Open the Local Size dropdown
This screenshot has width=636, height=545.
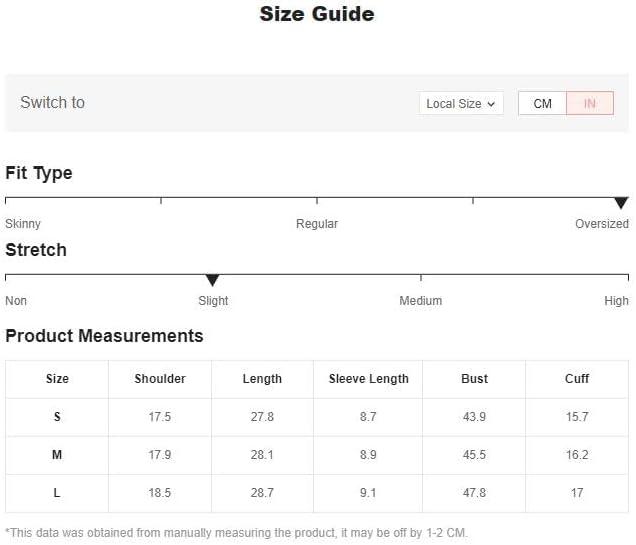coord(461,104)
